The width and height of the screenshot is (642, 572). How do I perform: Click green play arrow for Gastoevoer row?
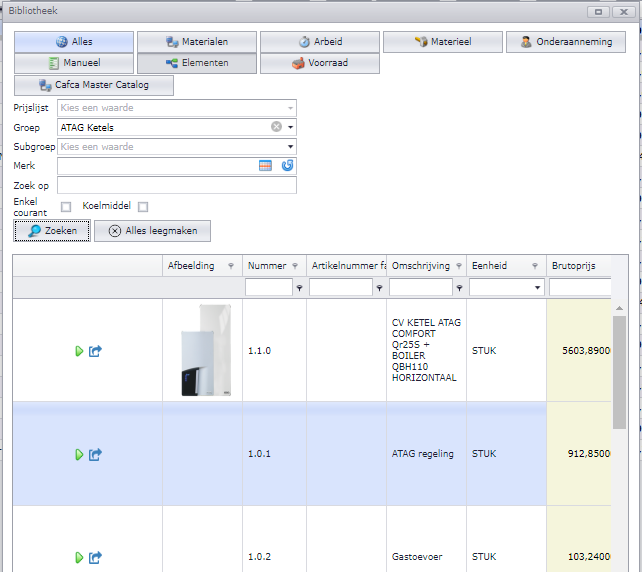[x=79, y=557]
